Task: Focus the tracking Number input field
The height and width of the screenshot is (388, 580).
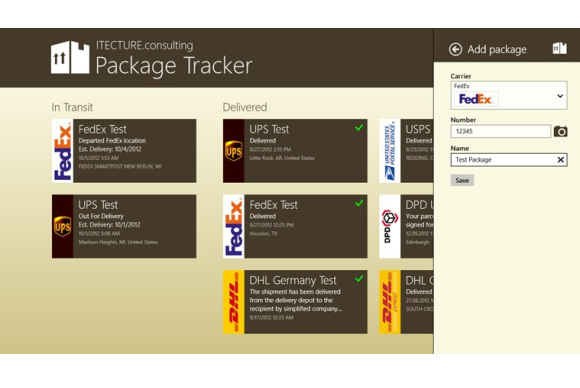Action: 500,131
